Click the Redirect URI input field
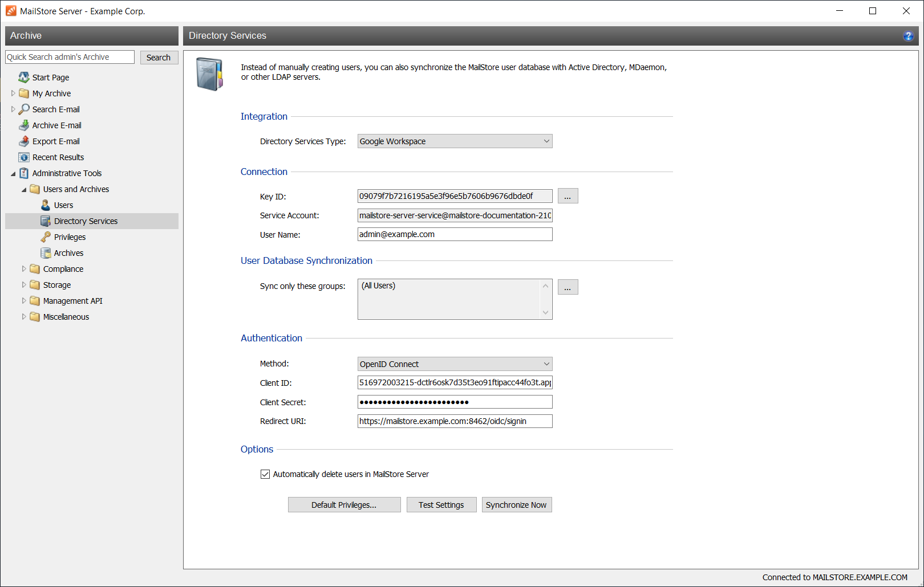The width and height of the screenshot is (924, 587). pos(455,421)
